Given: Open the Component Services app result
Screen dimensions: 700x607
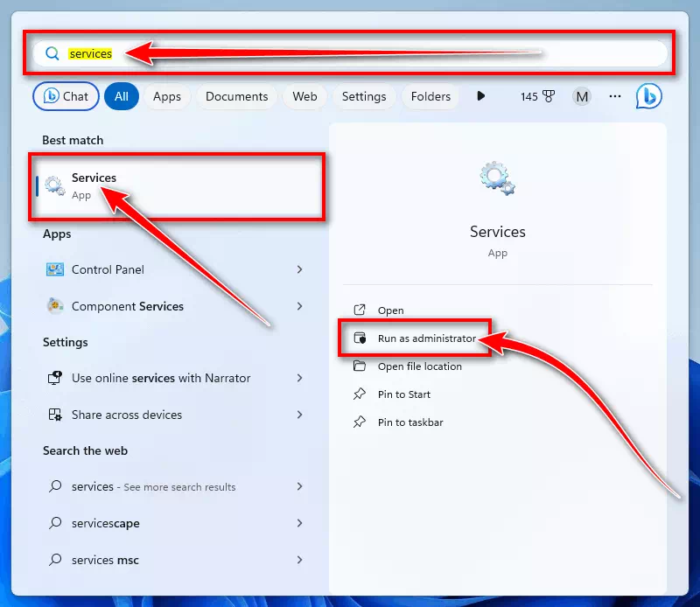Looking at the screenshot, I should click(174, 306).
